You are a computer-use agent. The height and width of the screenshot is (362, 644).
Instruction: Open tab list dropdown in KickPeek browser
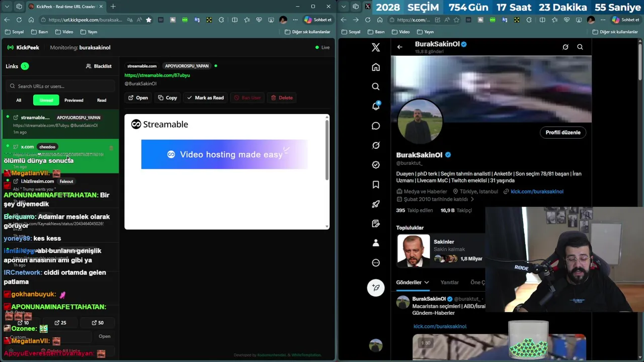tap(7, 7)
